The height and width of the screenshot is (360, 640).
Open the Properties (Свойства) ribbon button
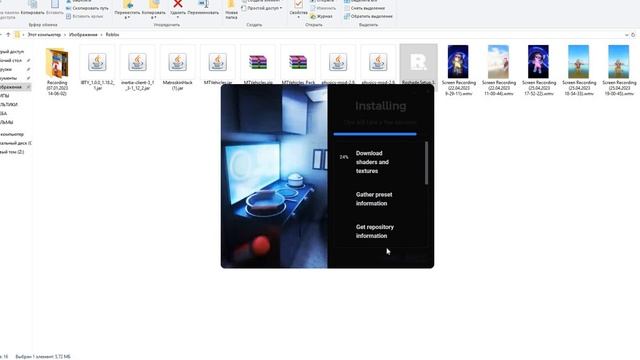(x=298, y=9)
